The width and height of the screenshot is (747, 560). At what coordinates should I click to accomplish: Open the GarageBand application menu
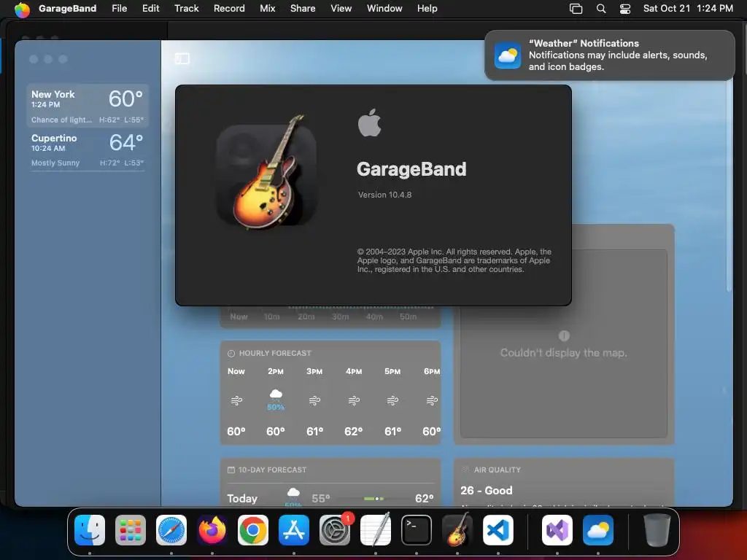click(x=67, y=9)
